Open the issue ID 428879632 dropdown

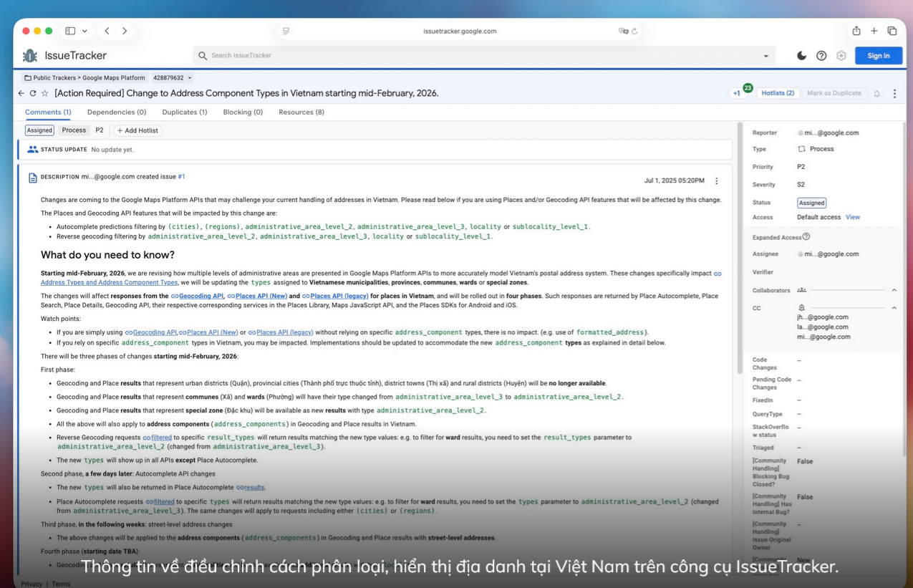pyautogui.click(x=189, y=78)
